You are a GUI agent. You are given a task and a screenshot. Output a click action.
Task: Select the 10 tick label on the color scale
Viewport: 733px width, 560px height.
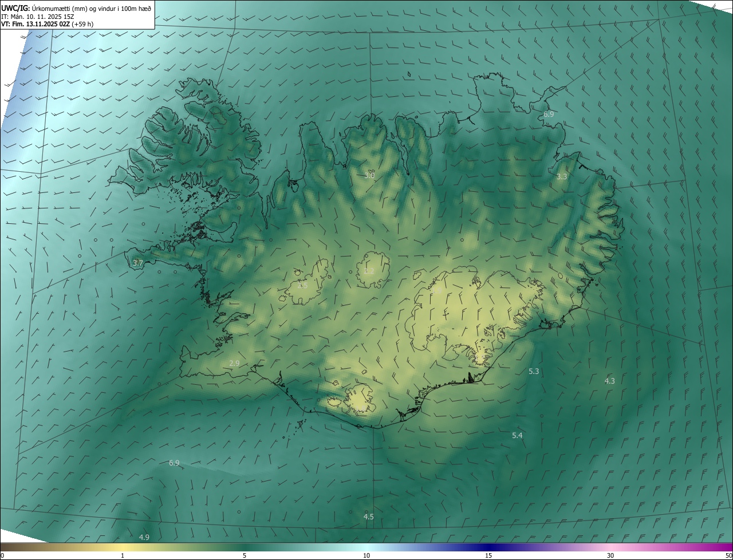[366, 555]
